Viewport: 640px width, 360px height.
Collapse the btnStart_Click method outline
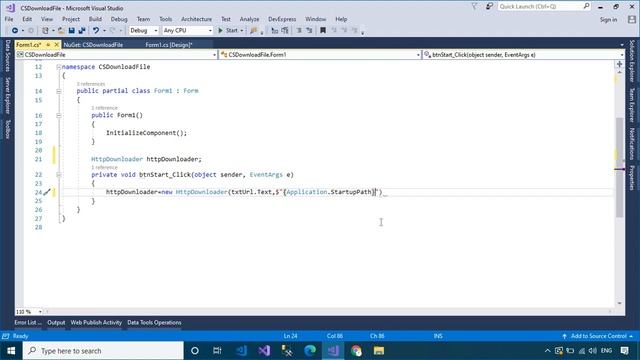click(58, 175)
